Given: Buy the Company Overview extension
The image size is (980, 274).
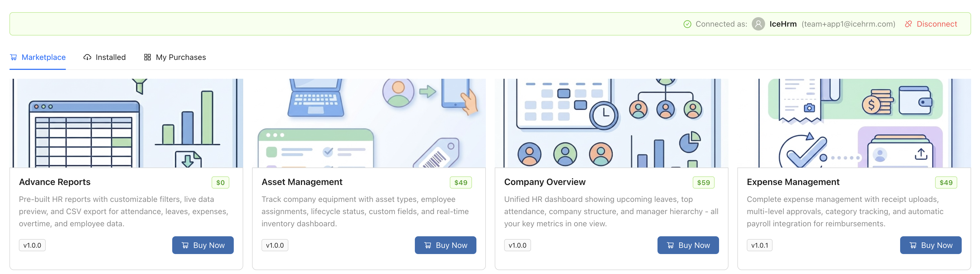Looking at the screenshot, I should (688, 245).
